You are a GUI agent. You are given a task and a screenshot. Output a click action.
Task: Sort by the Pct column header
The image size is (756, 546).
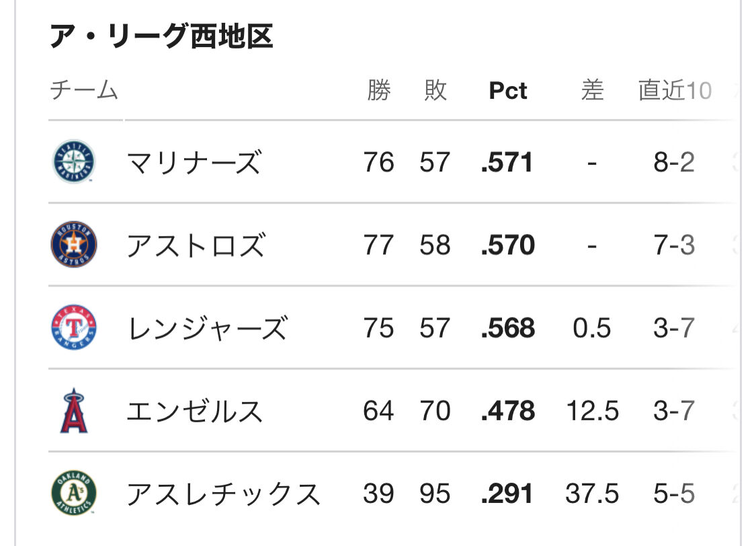point(508,90)
